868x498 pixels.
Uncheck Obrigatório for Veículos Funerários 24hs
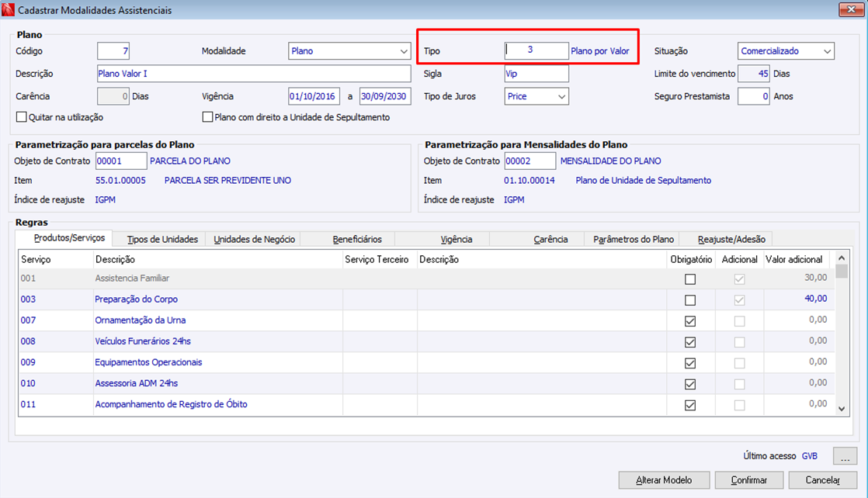(x=689, y=342)
